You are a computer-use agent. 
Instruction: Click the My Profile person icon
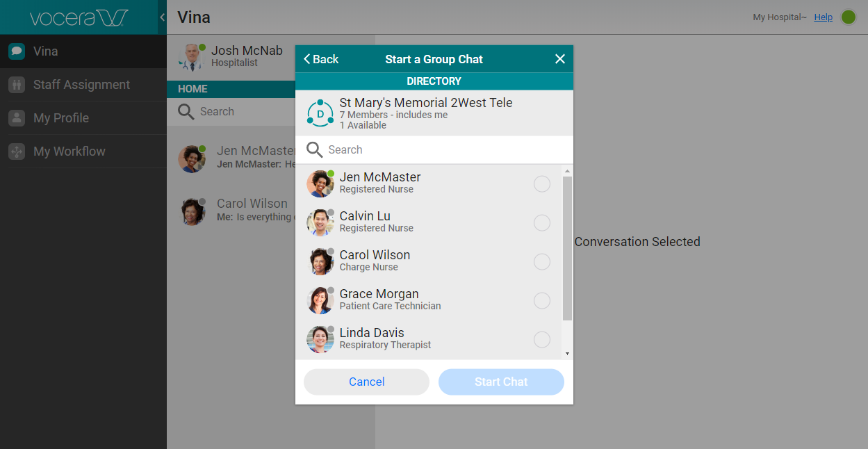coord(17,118)
